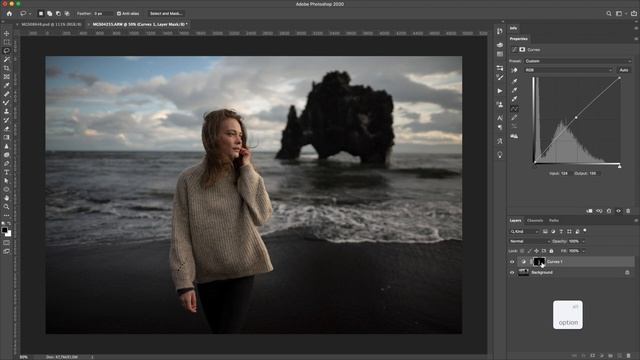This screenshot has height=360, width=640.
Task: Choose New selection mode icon
Action: click(x=41, y=13)
